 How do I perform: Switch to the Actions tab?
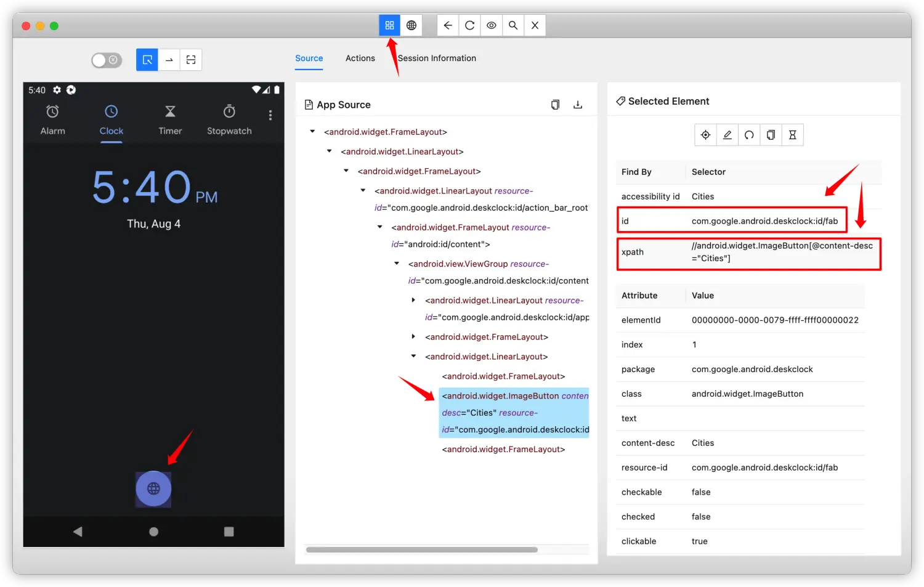(x=360, y=58)
